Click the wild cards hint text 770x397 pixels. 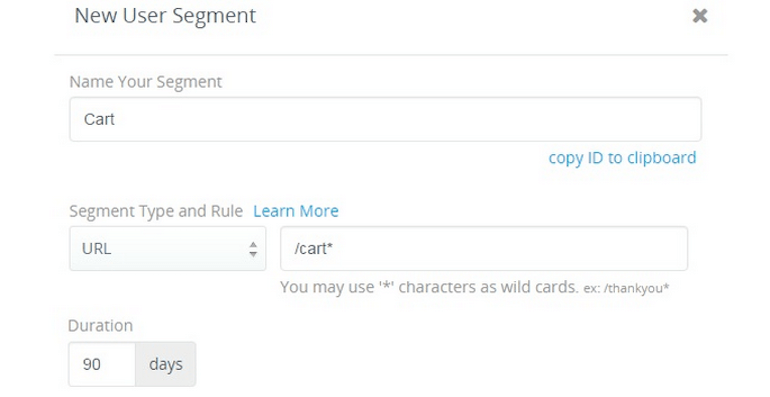(x=429, y=286)
